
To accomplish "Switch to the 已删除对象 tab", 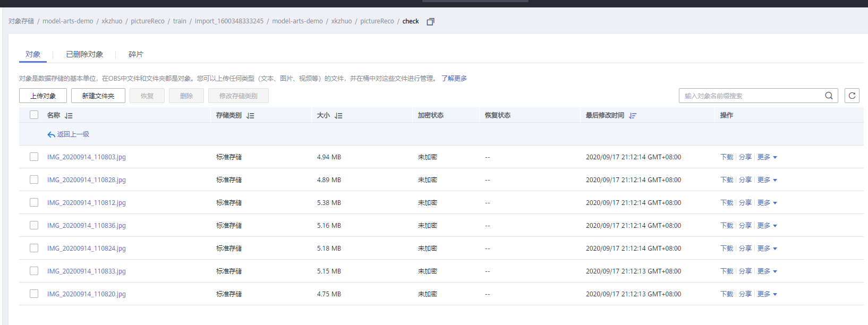I will (x=84, y=54).
